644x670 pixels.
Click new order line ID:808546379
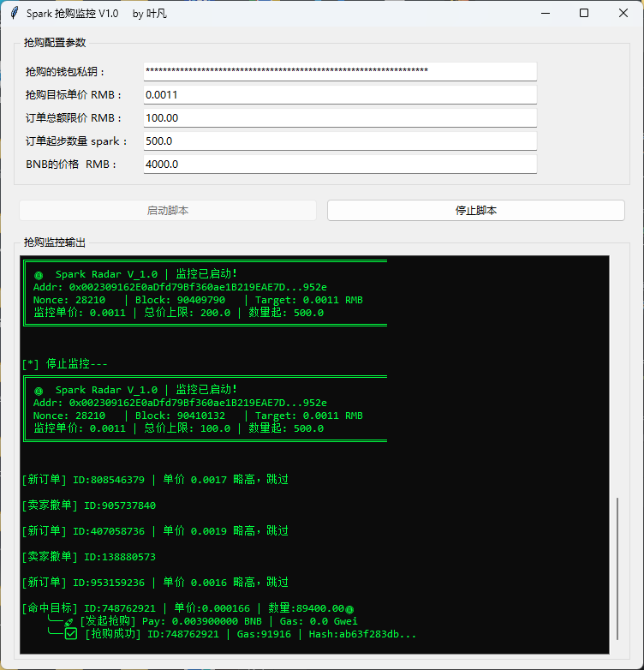tap(155, 480)
